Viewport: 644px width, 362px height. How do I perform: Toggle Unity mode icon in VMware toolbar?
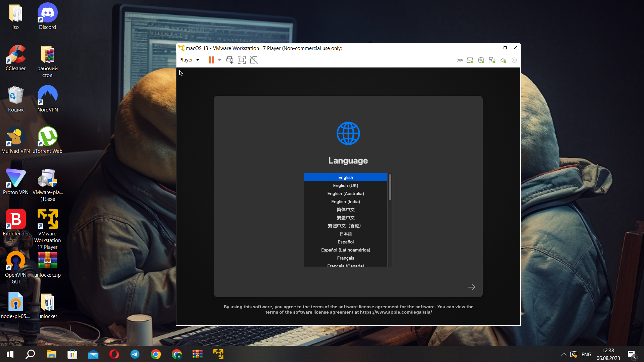click(x=254, y=60)
